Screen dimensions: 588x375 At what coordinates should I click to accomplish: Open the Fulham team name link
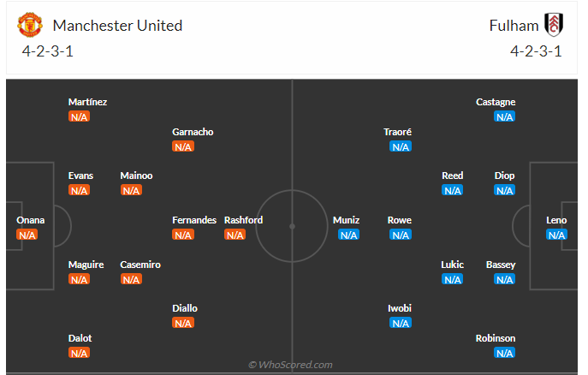tap(514, 26)
